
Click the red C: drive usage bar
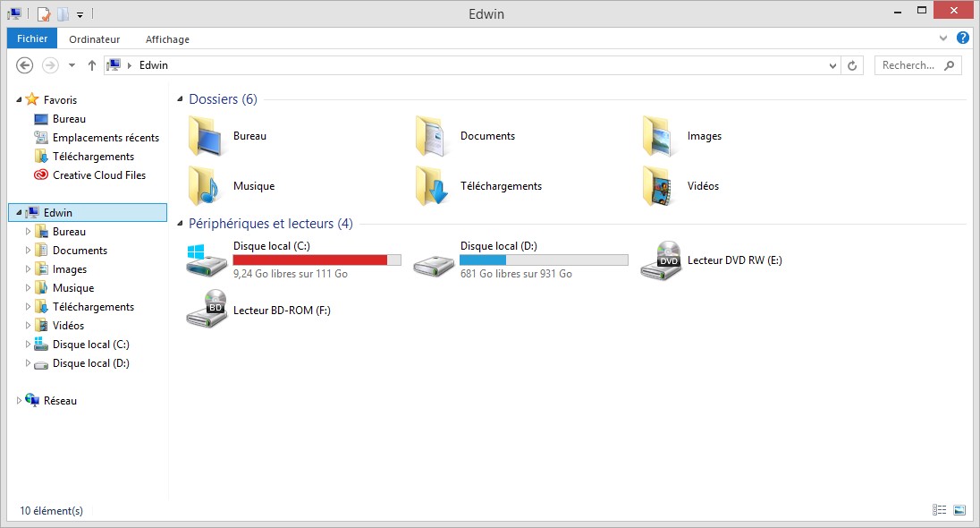coord(317,260)
